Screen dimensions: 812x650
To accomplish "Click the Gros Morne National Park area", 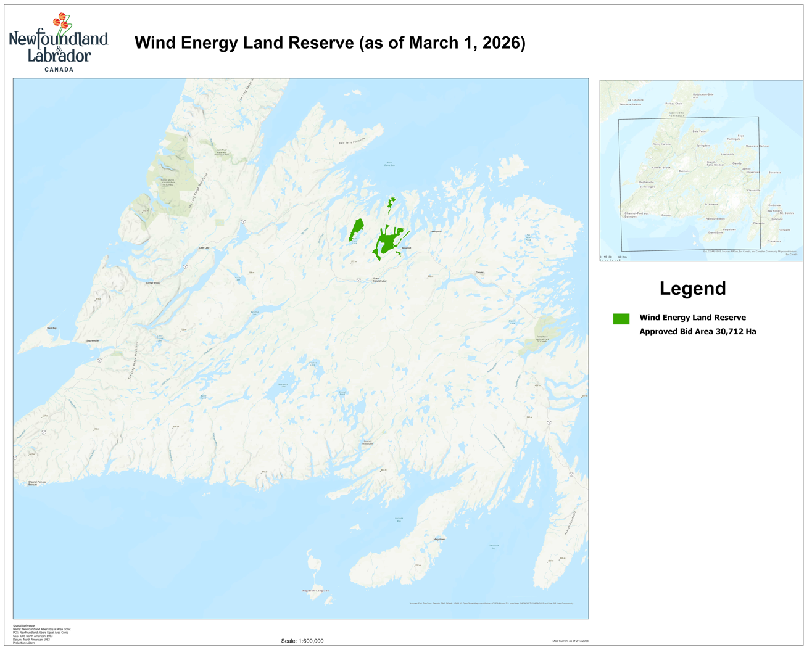I will pyautogui.click(x=164, y=179).
